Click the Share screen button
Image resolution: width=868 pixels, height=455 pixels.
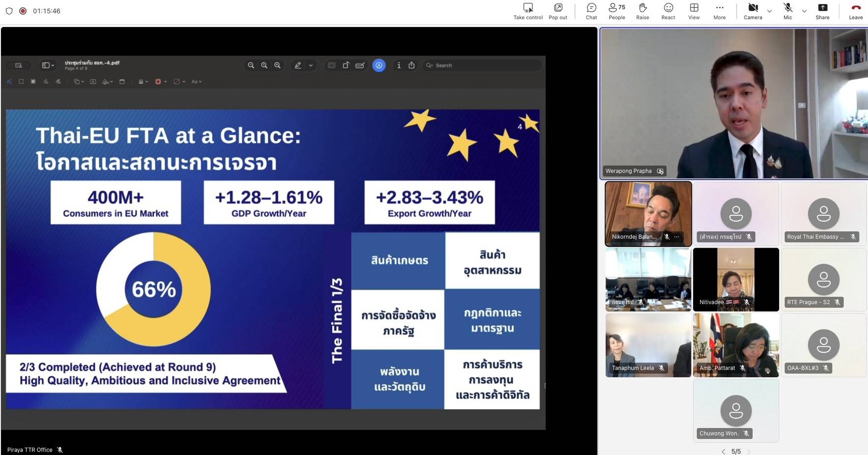click(822, 11)
